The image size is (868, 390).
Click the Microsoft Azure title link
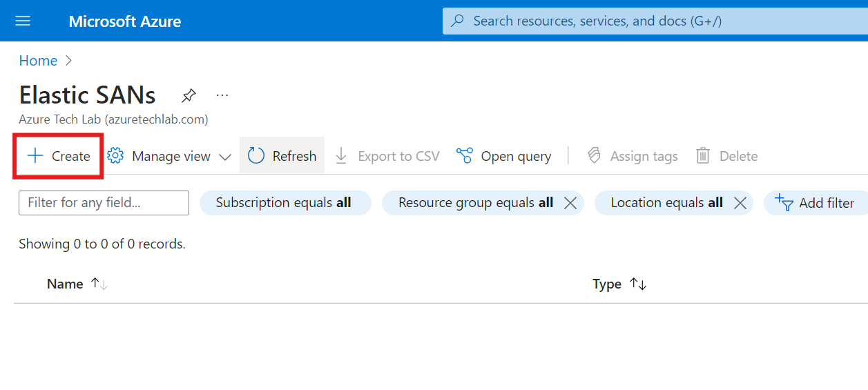tap(125, 21)
